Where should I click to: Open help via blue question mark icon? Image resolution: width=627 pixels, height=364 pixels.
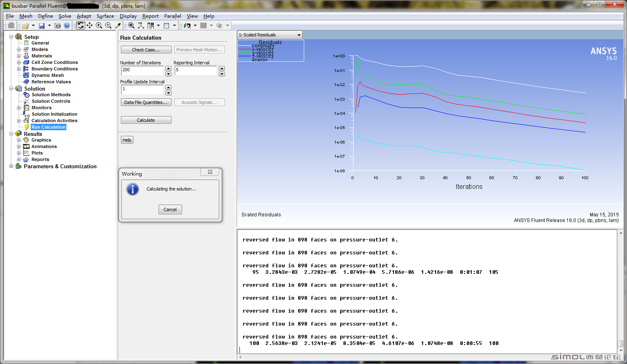67,25
